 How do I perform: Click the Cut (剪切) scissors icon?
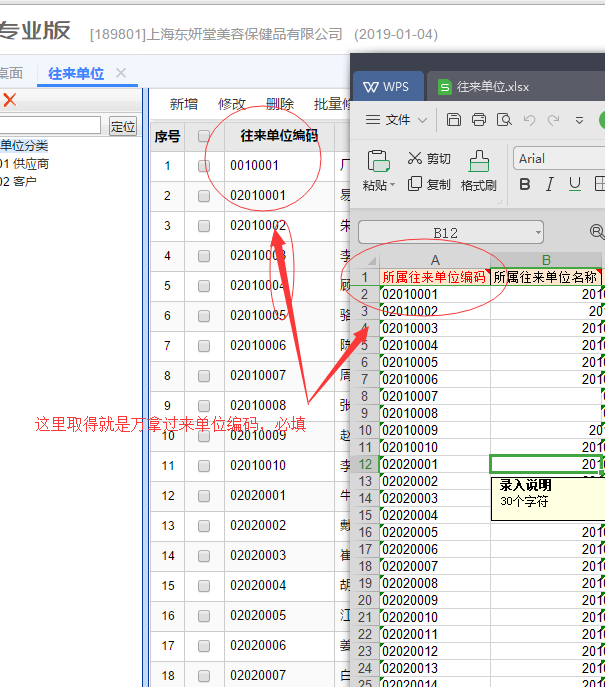pos(416,158)
